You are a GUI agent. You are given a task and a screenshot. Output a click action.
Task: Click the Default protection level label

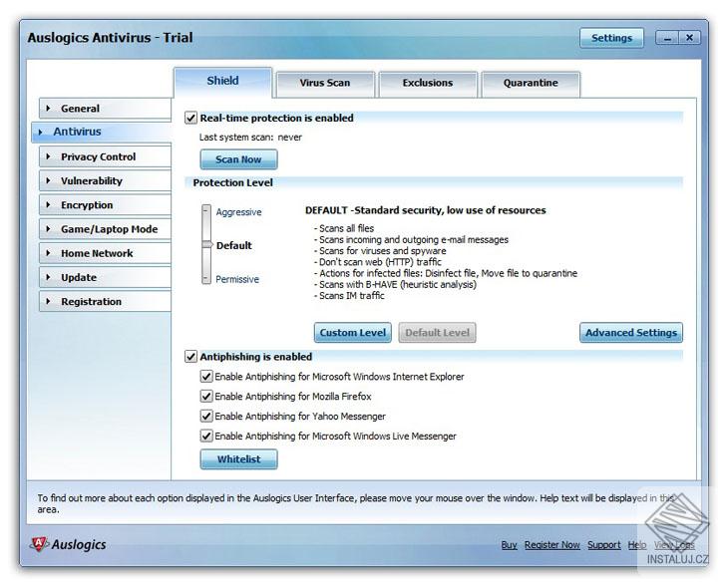tap(234, 245)
